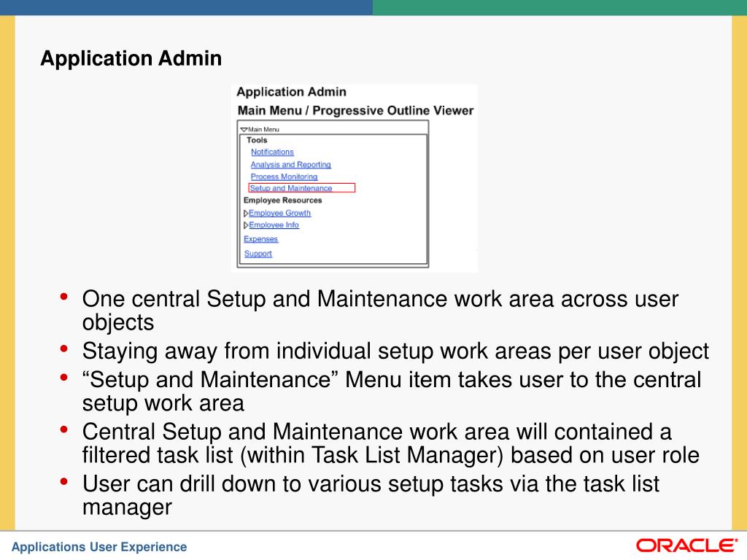Click the Application Admin heading above the Main Menu box
747x560 pixels.
(292, 92)
